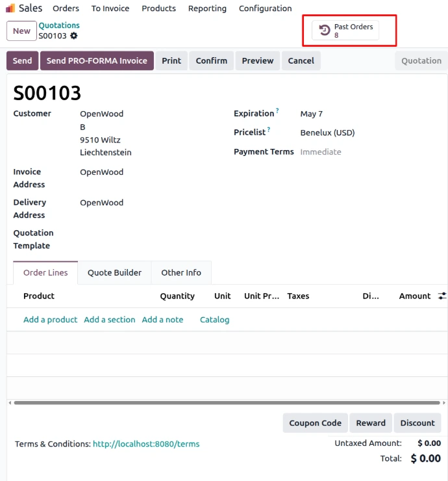Confirm the quotation

click(x=211, y=61)
